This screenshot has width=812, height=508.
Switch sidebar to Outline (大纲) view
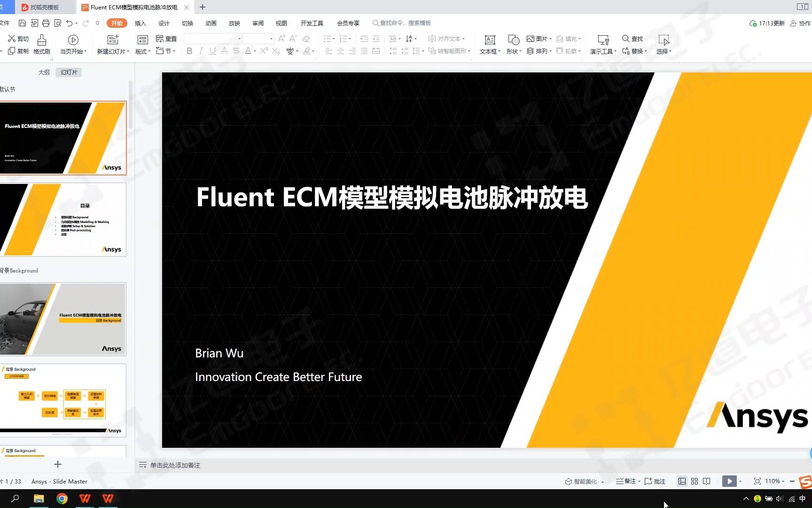(x=44, y=72)
